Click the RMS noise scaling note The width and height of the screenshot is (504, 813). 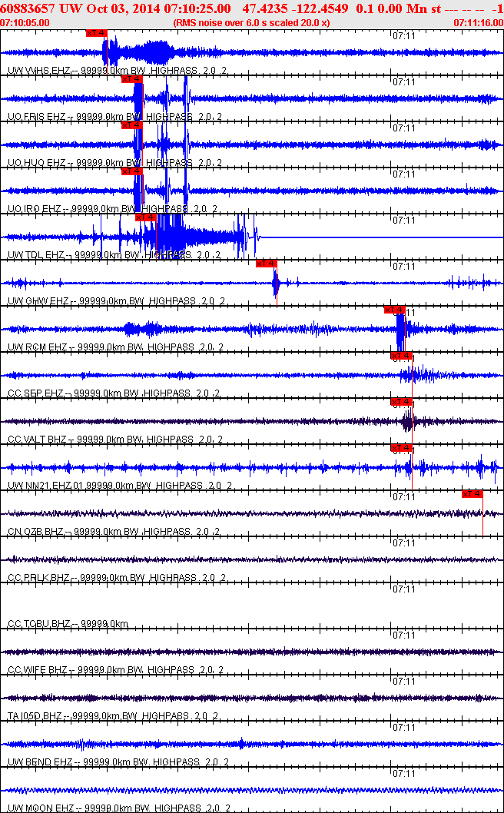(x=251, y=23)
